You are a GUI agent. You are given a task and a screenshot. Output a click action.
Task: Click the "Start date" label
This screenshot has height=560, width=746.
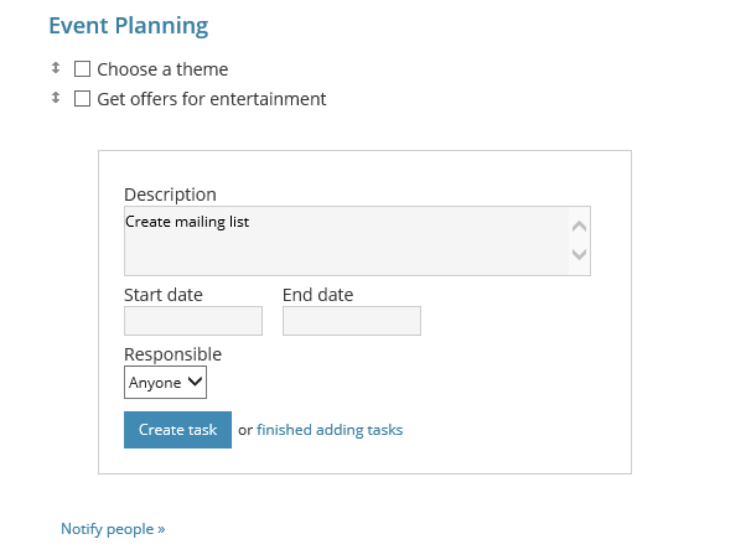coord(163,295)
